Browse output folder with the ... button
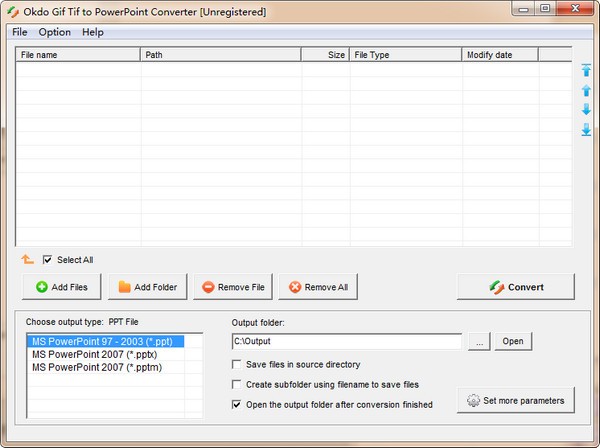This screenshot has height=448, width=600. pyautogui.click(x=479, y=341)
